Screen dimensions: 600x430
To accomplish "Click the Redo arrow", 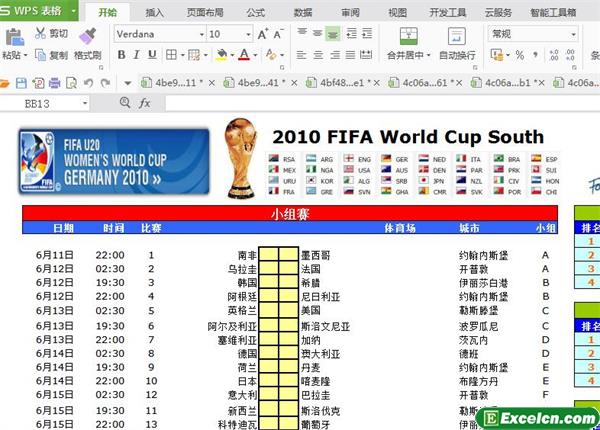I will (105, 83).
